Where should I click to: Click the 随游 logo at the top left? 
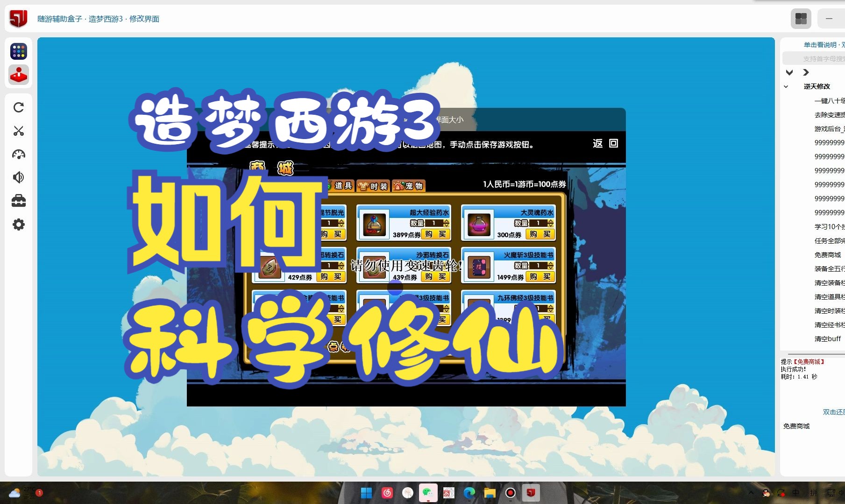point(18,19)
